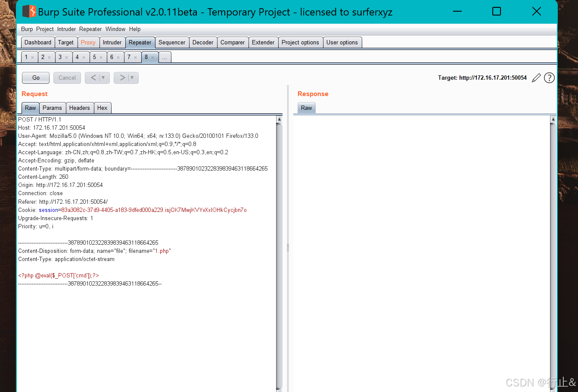
Task: Select Repeater request tab 2
Action: 43,57
